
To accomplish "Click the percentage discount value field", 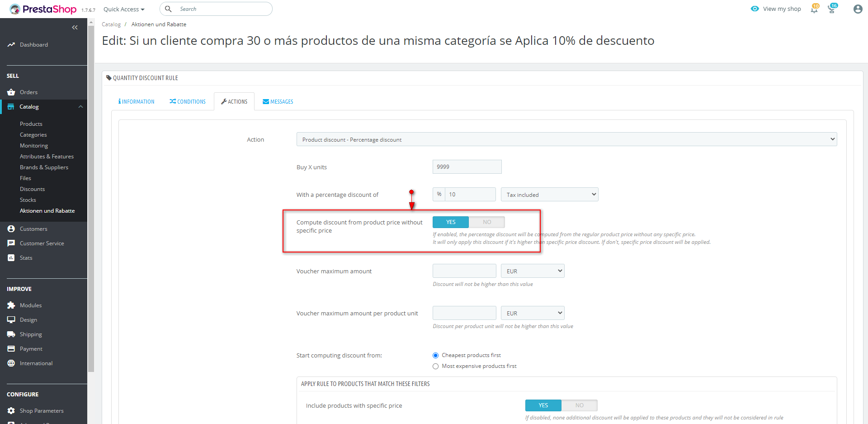I will [x=470, y=195].
